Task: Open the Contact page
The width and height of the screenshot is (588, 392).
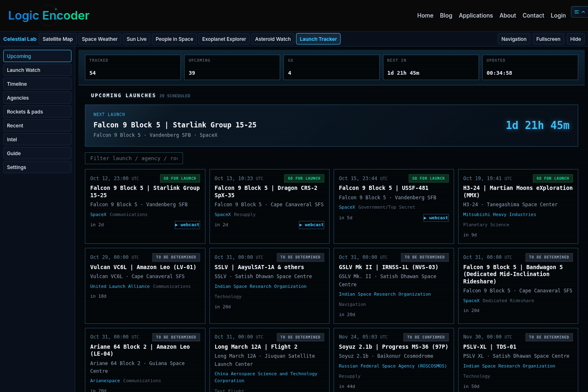Action: click(x=533, y=16)
